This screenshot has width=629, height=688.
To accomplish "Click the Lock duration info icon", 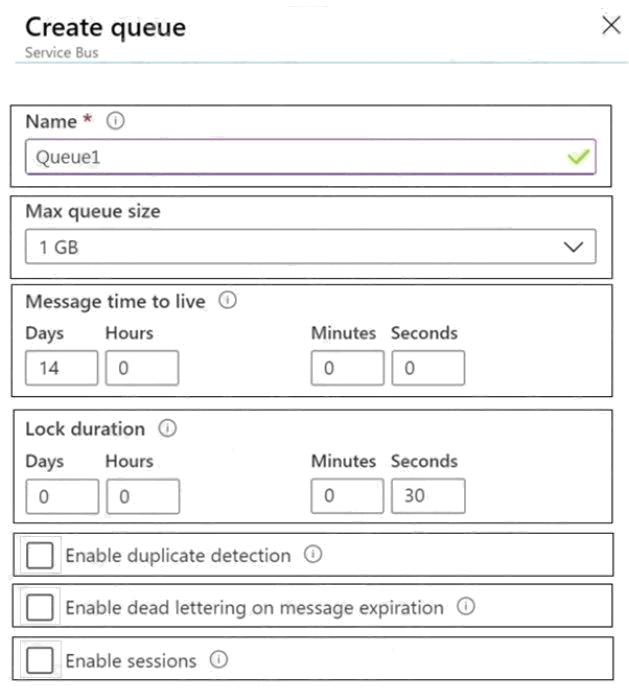I will pos(167,429).
